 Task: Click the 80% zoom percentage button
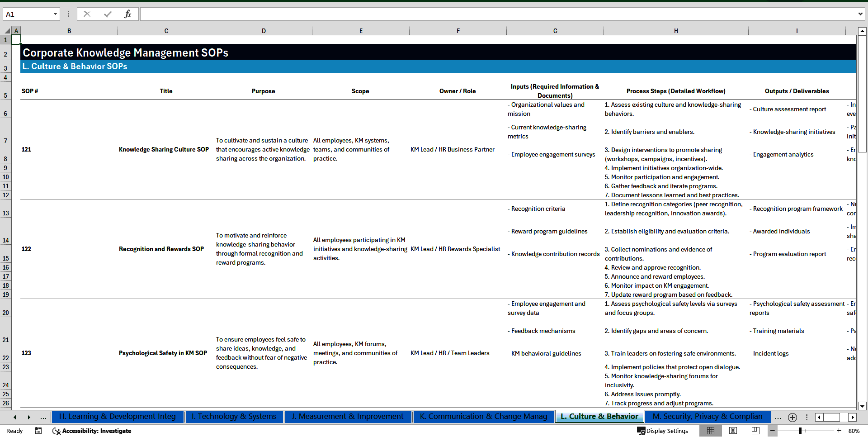tap(854, 431)
